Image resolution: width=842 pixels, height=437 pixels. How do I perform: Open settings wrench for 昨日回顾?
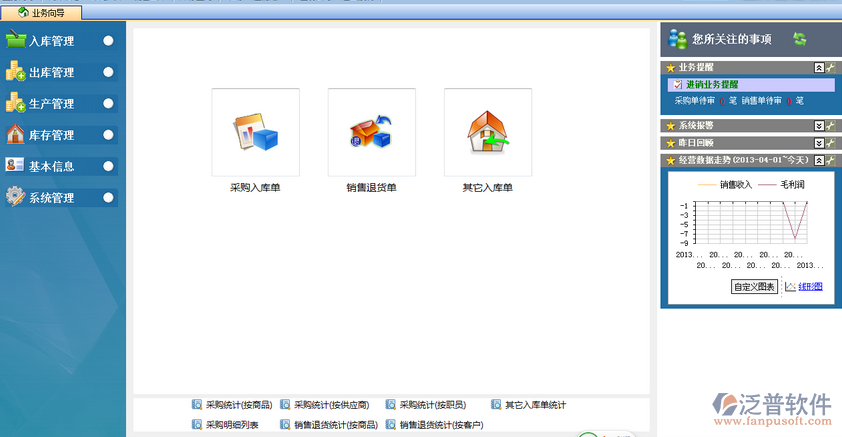point(831,143)
